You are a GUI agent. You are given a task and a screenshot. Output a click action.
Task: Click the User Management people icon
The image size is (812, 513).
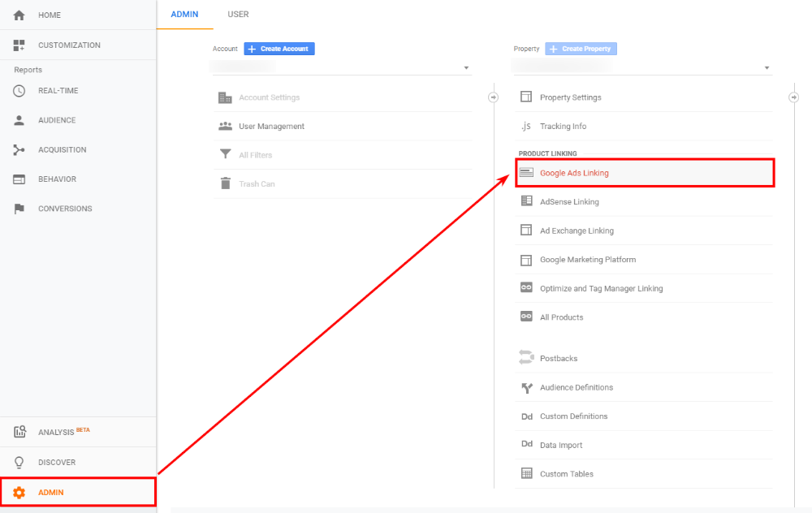225,127
